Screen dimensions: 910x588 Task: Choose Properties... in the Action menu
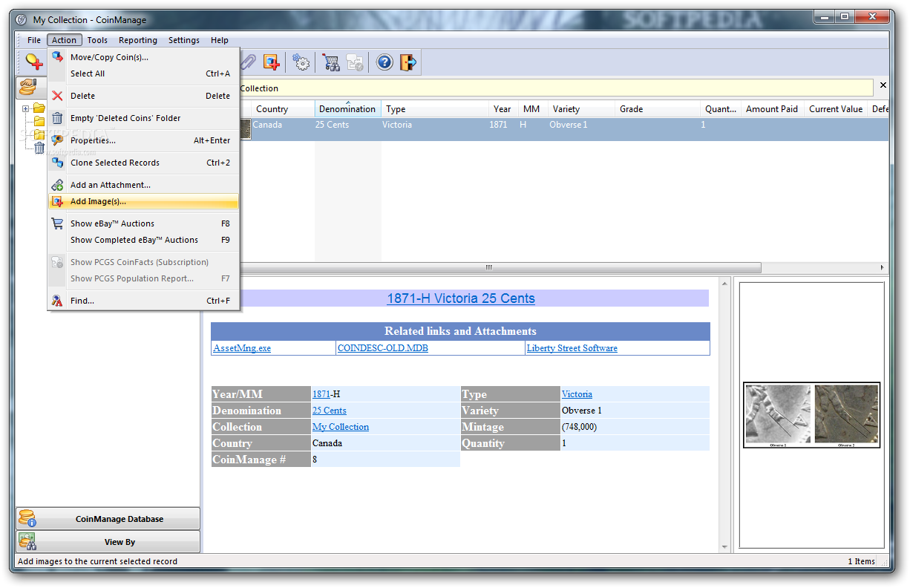point(143,140)
